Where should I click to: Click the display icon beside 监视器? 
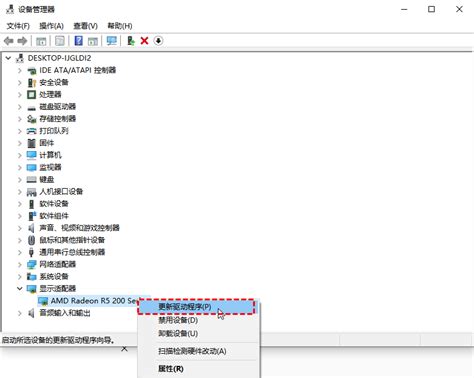coord(32,167)
